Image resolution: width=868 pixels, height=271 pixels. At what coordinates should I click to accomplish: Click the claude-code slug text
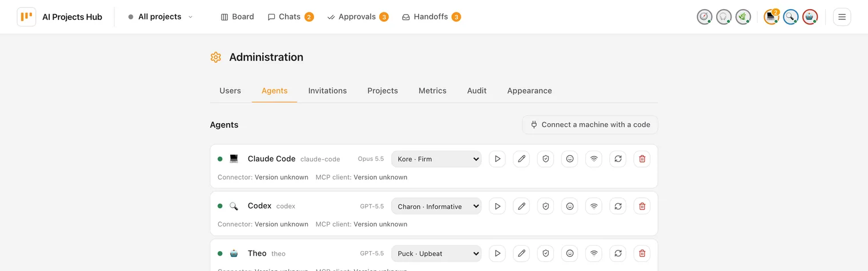click(x=320, y=159)
